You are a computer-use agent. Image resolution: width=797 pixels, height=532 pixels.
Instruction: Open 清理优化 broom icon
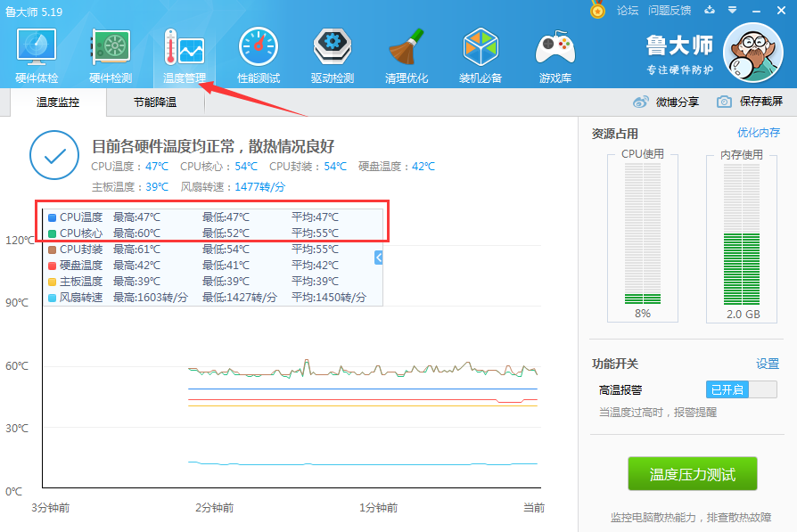pos(407,46)
